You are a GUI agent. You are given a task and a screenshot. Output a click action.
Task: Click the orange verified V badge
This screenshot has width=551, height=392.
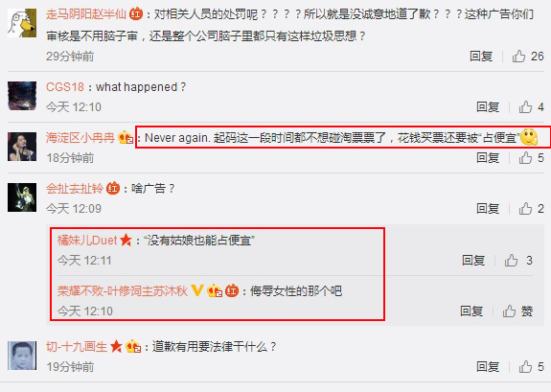[x=197, y=290]
